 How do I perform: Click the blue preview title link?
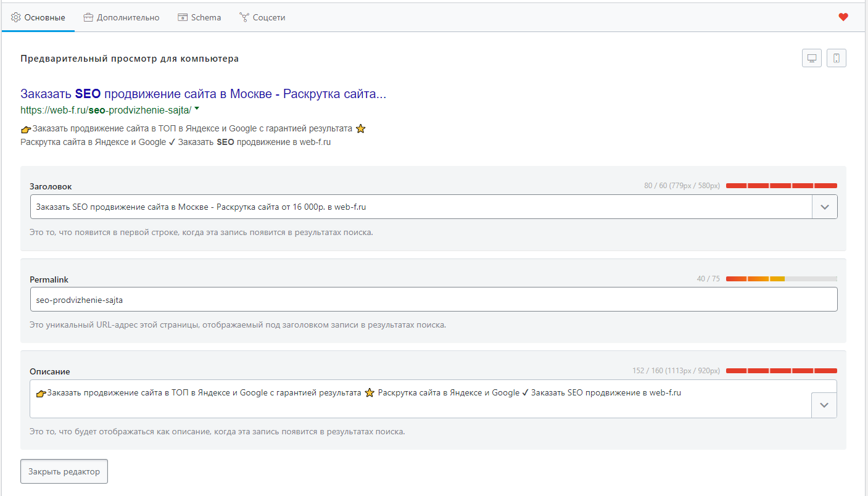[204, 94]
